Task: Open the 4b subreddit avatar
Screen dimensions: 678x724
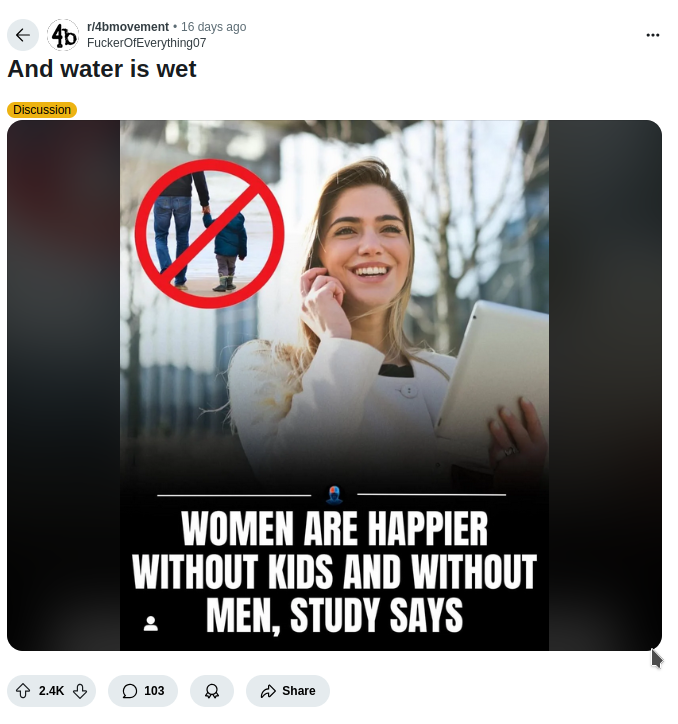Action: 63,35
